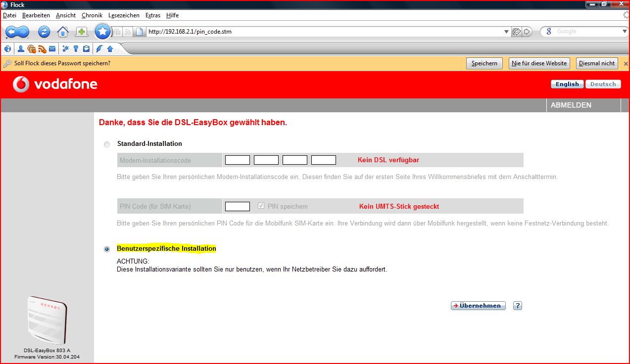The height and width of the screenshot is (364, 630).
Task: Open the Web Clipboard
Action: pos(85,48)
